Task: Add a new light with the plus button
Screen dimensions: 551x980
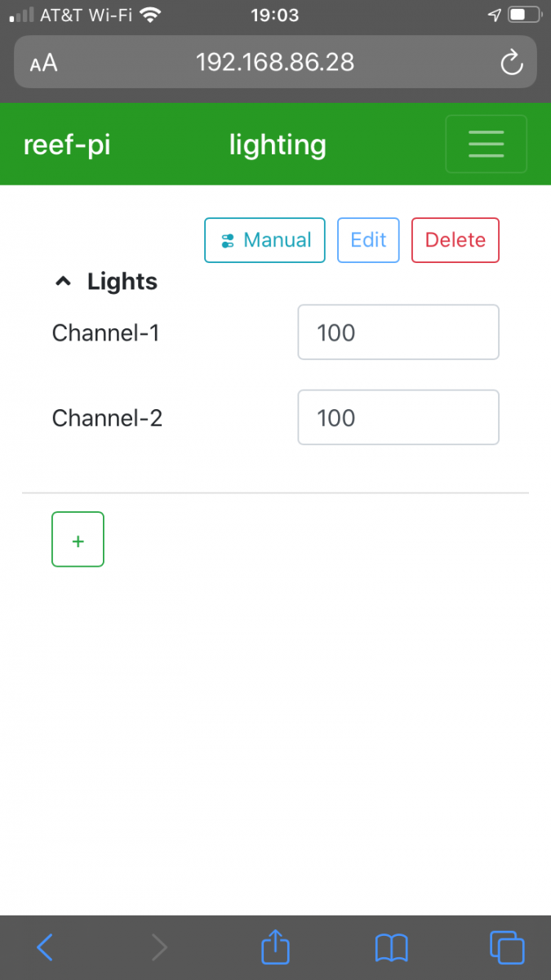Action: (78, 539)
